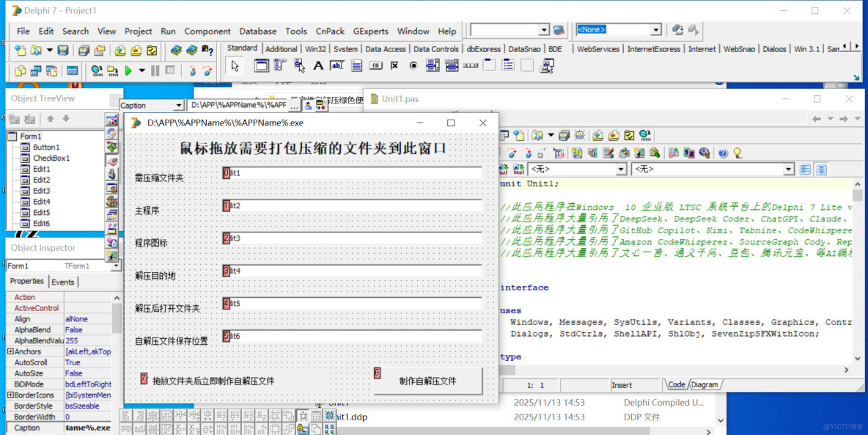
Task: Enable the 拖放文件夹后立即制作自解压文件 checkbox
Action: point(143,377)
